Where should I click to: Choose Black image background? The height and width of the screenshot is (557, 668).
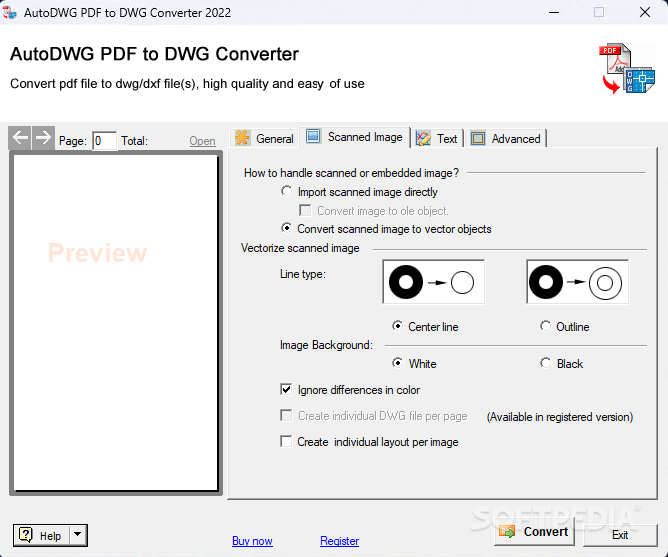click(545, 363)
